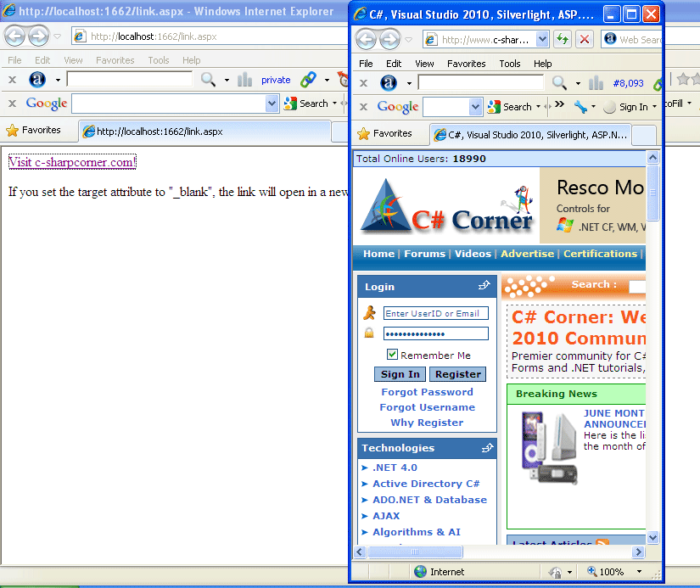Close Alexa toolbar in C# Corner window
700x588 pixels.
click(364, 82)
